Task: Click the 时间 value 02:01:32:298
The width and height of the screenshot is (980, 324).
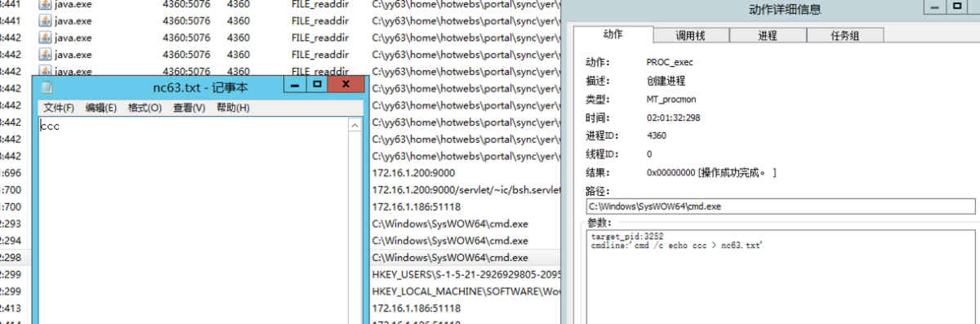Action: click(x=673, y=118)
